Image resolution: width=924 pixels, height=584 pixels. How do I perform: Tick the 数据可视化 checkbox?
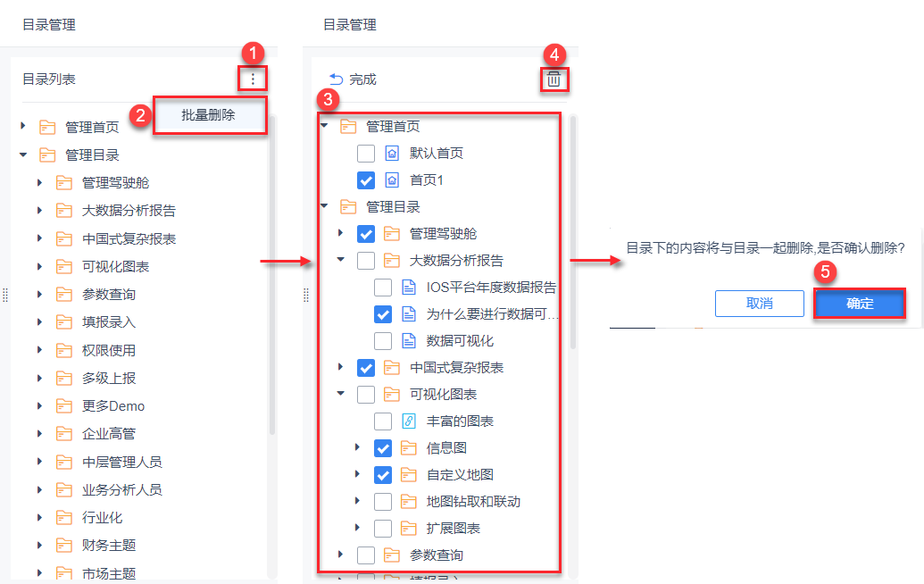[383, 340]
